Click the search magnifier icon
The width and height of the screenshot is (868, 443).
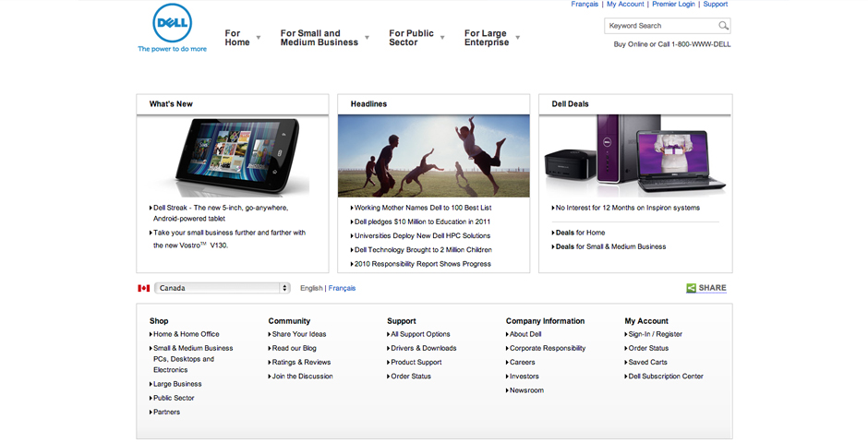pos(723,26)
